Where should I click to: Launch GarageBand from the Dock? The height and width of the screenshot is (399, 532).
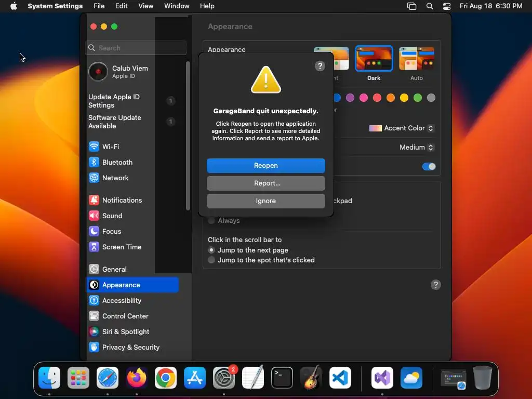pyautogui.click(x=311, y=377)
